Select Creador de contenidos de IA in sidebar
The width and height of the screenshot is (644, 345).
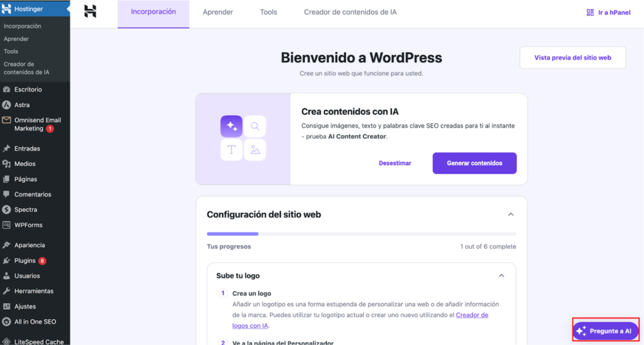(x=26, y=68)
